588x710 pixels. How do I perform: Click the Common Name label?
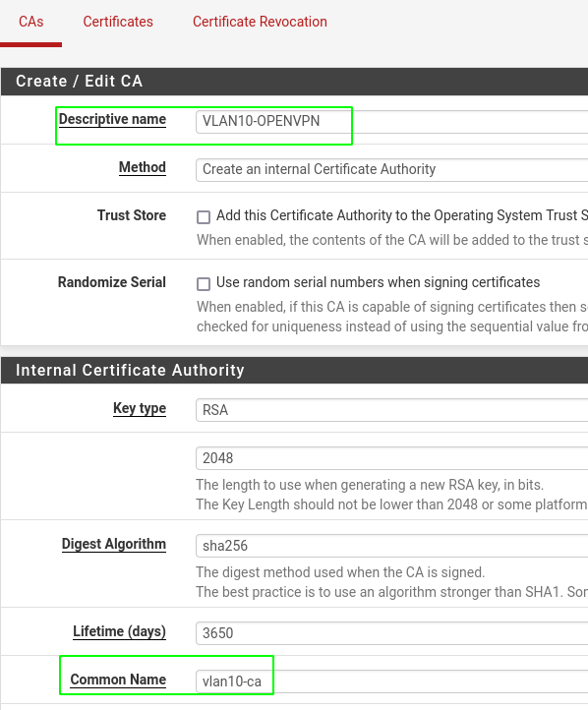(x=118, y=680)
